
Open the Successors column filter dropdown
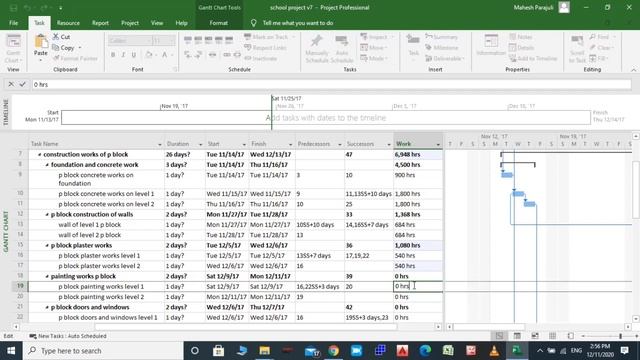(x=389, y=144)
